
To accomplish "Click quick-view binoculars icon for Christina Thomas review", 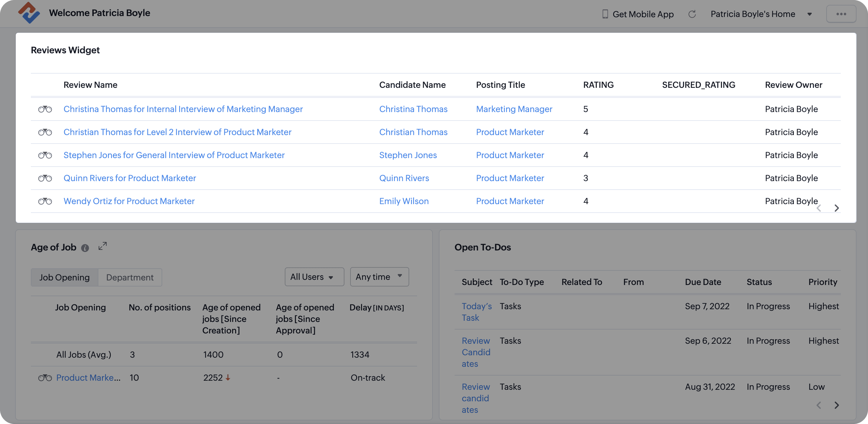I will point(45,109).
